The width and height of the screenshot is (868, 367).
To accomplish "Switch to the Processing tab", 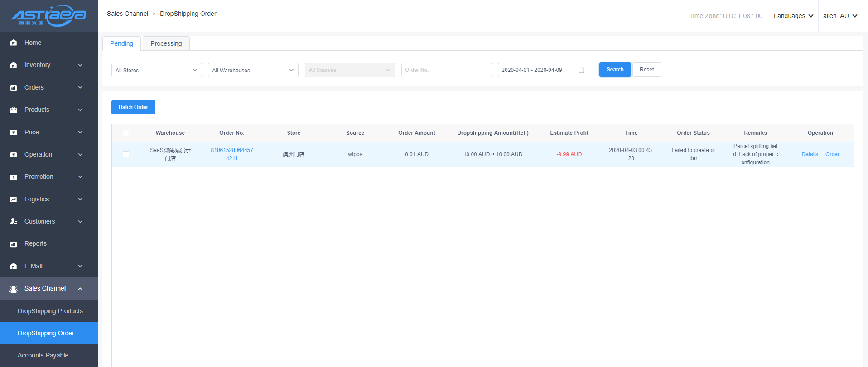I will tap(166, 43).
